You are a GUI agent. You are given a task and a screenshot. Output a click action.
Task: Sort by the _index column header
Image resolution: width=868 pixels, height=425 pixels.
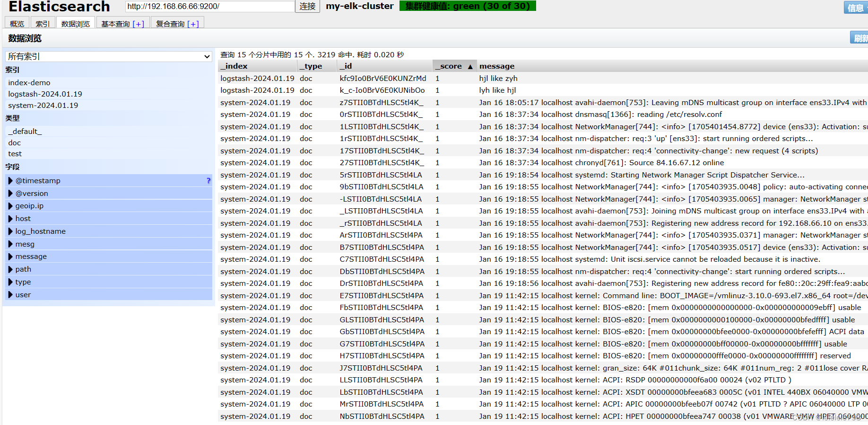257,66
